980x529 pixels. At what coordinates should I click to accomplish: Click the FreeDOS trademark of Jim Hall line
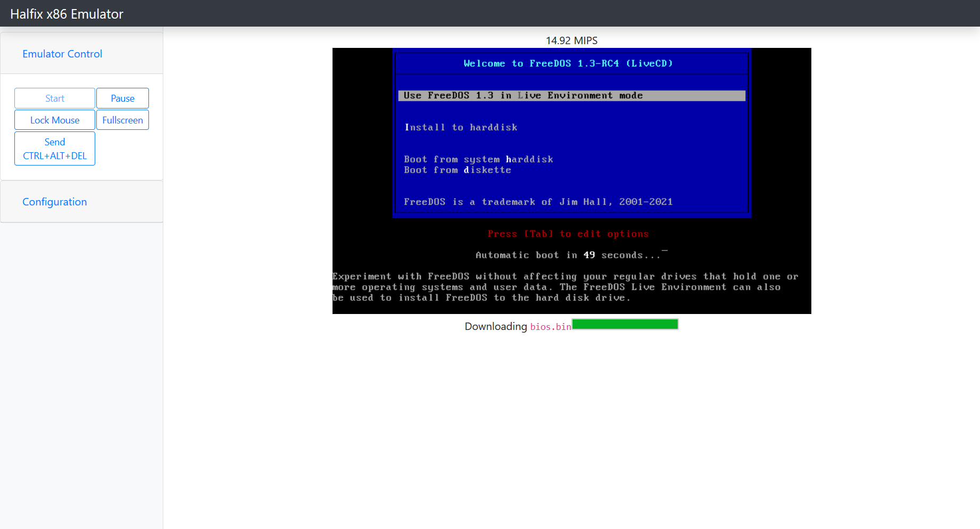[x=538, y=202]
